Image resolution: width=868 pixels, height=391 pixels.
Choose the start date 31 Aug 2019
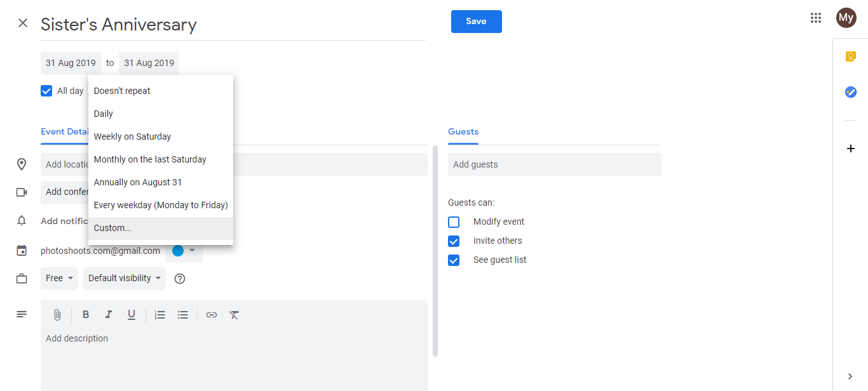71,63
